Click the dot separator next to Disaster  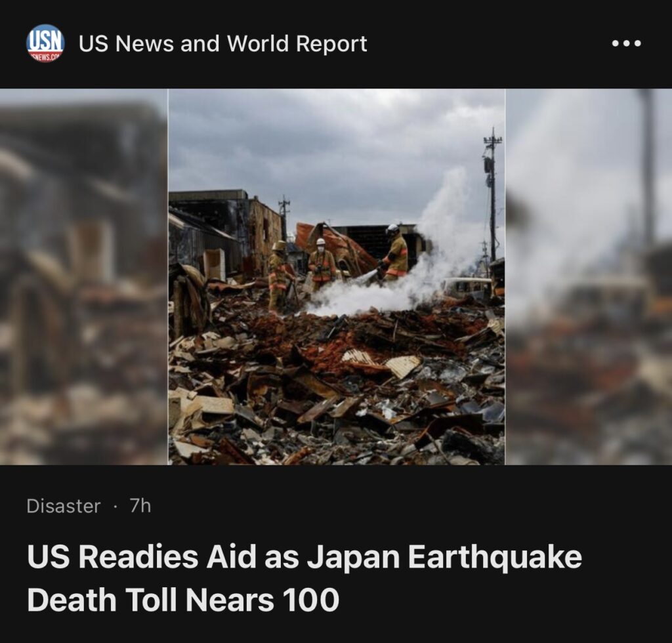[115, 507]
